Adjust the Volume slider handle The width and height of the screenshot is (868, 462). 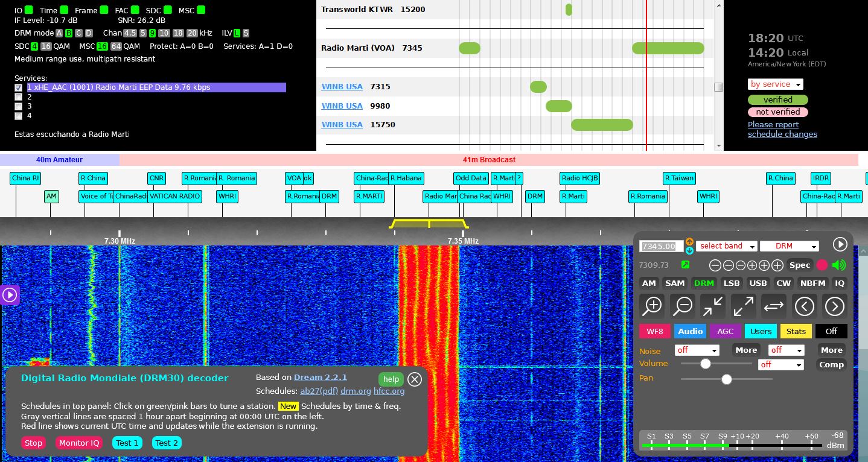click(x=705, y=364)
